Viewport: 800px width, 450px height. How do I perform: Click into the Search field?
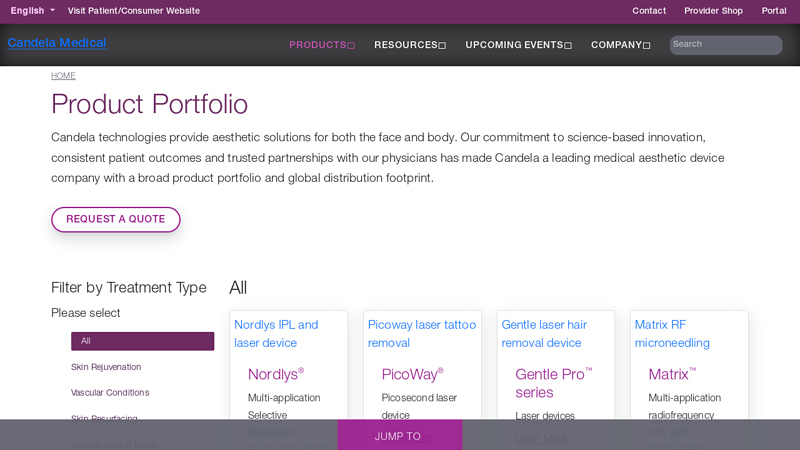[725, 45]
